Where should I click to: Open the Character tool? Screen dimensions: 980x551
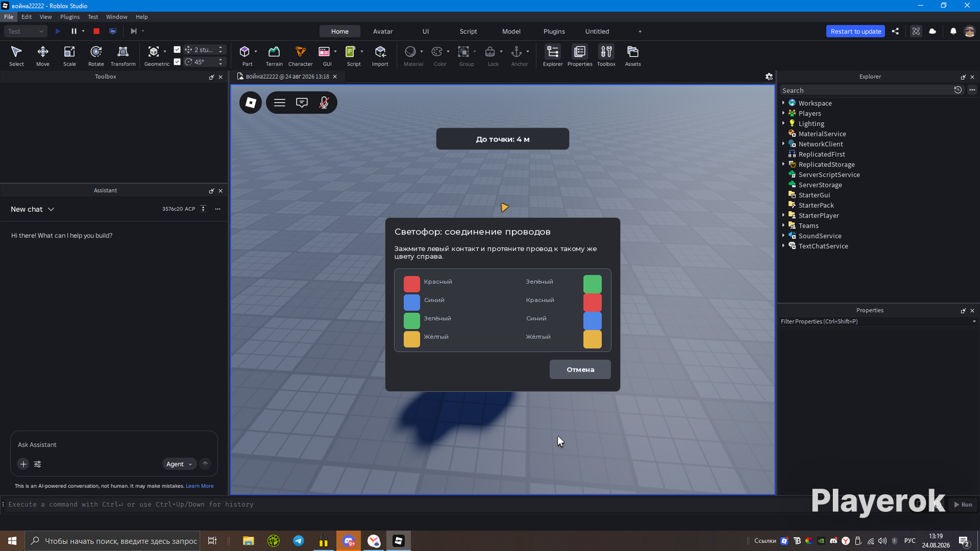[x=300, y=56]
